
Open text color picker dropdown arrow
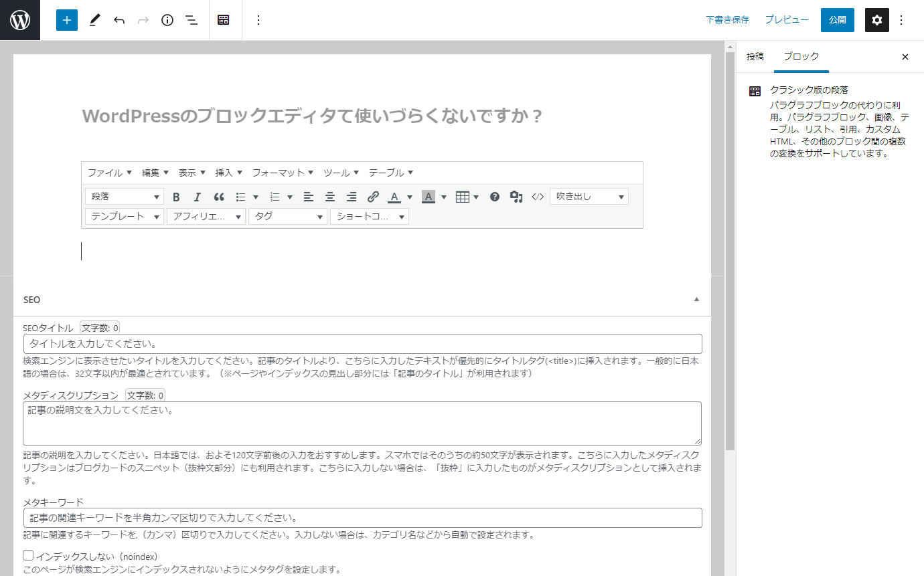(x=410, y=197)
